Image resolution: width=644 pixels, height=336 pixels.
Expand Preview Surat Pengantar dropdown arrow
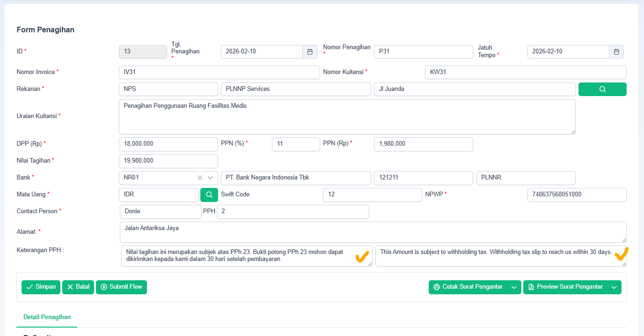pyautogui.click(x=615, y=287)
